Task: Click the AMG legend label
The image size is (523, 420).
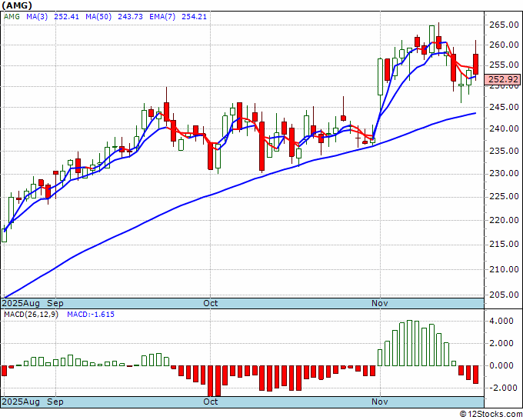Action: pyautogui.click(x=12, y=16)
